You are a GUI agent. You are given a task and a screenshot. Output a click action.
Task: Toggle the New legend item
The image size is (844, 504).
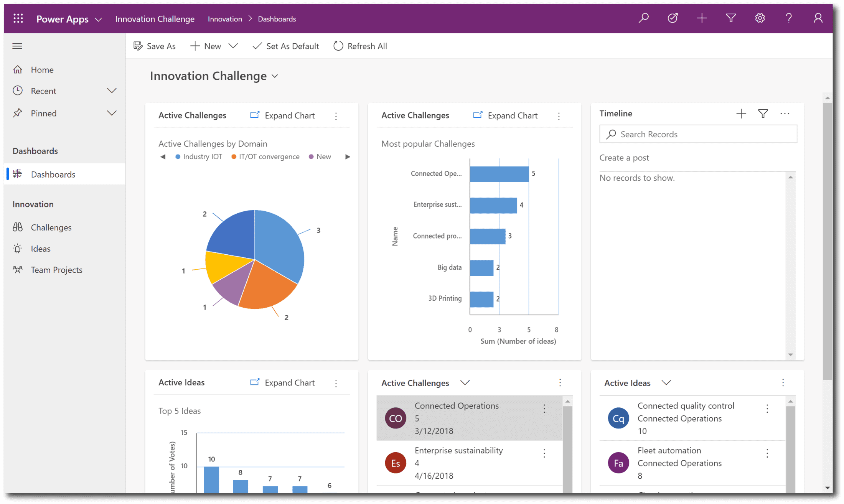320,156
